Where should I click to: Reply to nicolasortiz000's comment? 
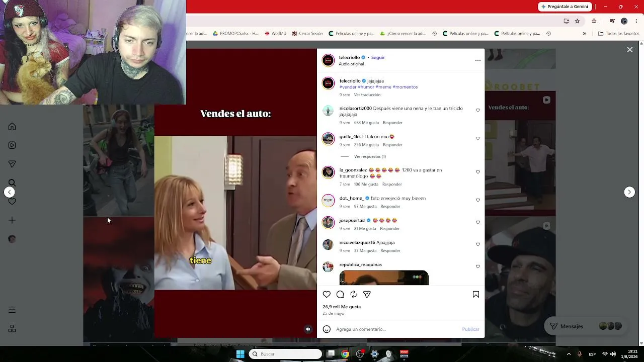pyautogui.click(x=392, y=123)
